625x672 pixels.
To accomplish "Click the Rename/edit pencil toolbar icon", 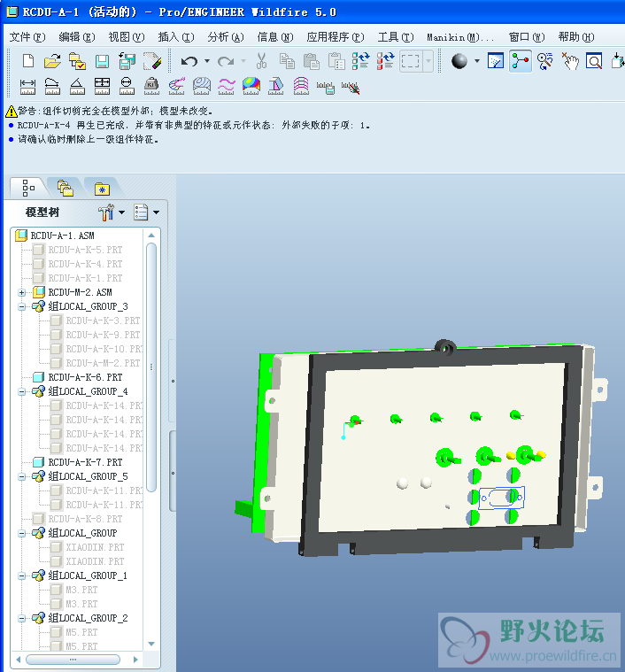I will coord(152,61).
